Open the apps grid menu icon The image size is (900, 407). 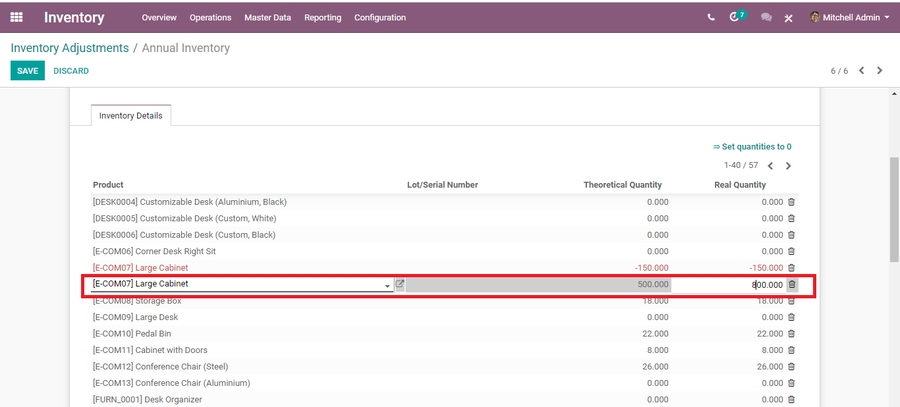[x=16, y=17]
